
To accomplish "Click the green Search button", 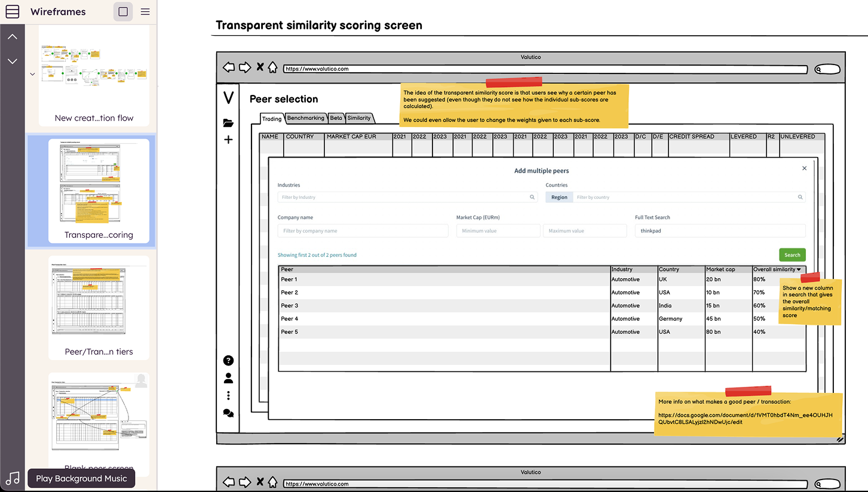I will coord(792,255).
